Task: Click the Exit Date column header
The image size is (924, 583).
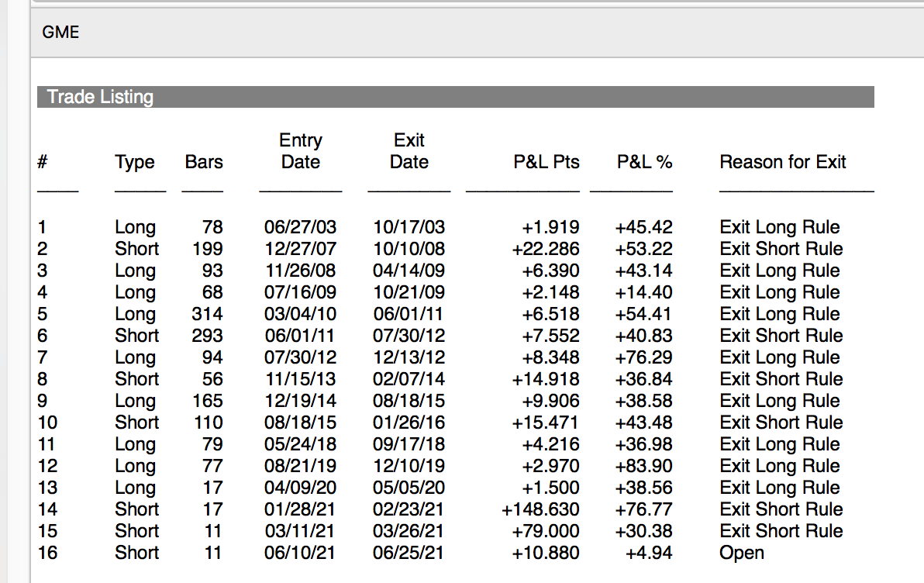Action: point(409,151)
